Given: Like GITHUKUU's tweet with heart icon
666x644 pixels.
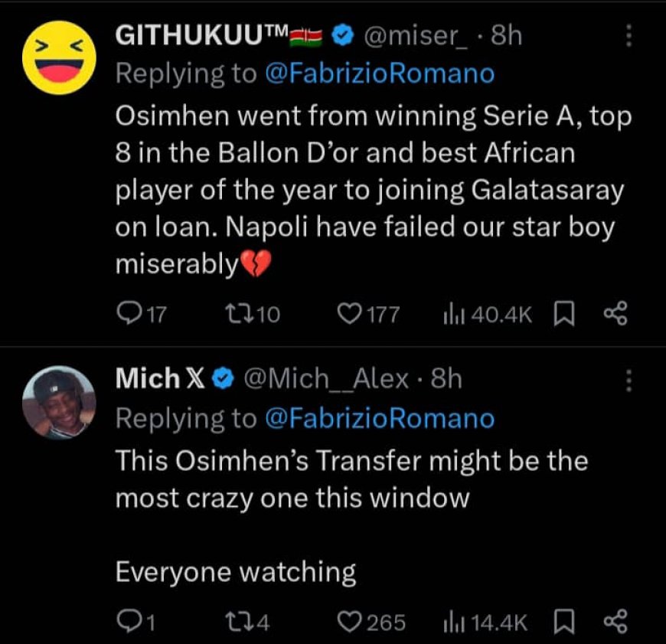Looking at the screenshot, I should pyautogui.click(x=348, y=313).
